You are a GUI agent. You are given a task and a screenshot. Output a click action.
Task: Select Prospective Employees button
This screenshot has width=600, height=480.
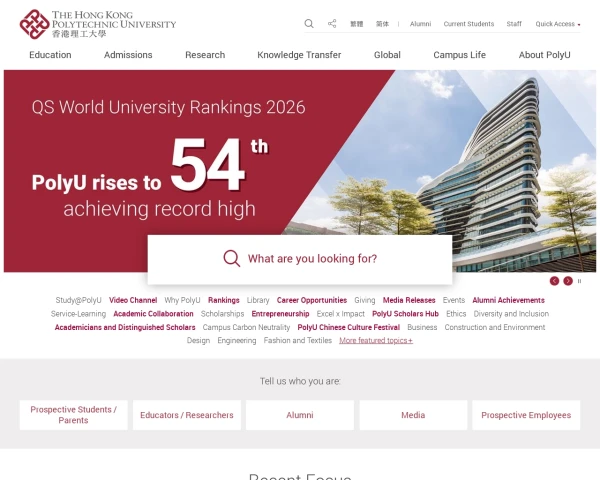pos(526,415)
